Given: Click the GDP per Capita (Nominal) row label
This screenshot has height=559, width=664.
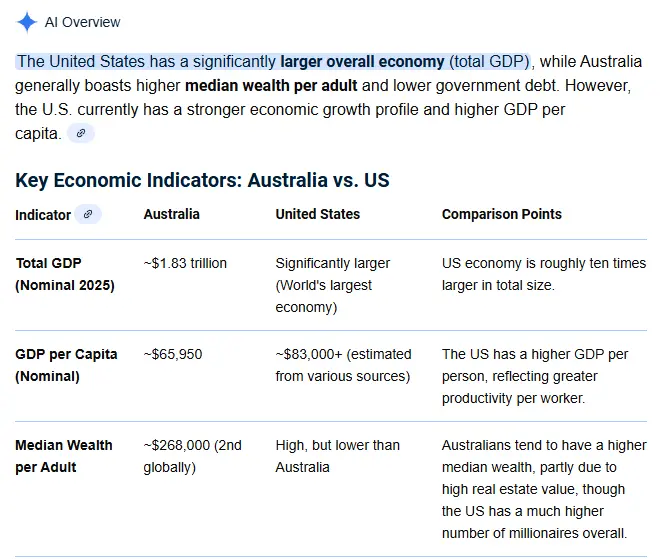Looking at the screenshot, I should tap(66, 365).
